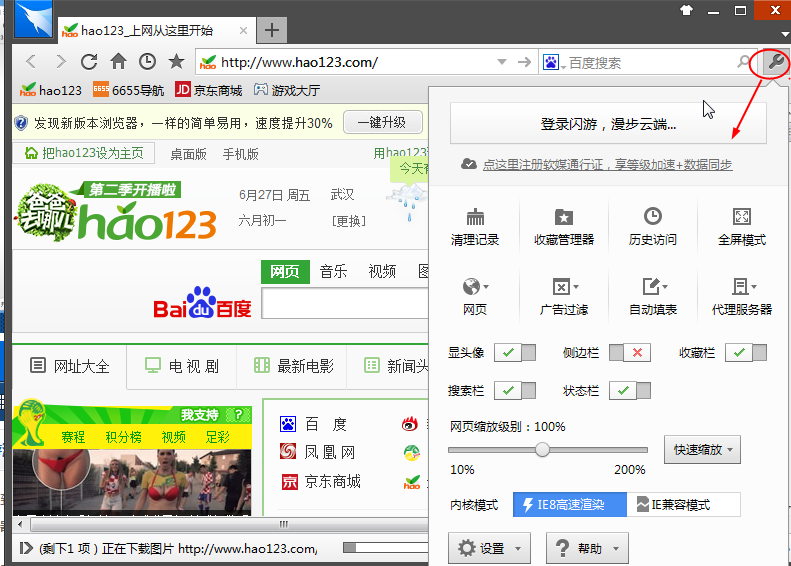The height and width of the screenshot is (566, 791).
Task: Open the 网址大全 tab
Action: click(70, 366)
